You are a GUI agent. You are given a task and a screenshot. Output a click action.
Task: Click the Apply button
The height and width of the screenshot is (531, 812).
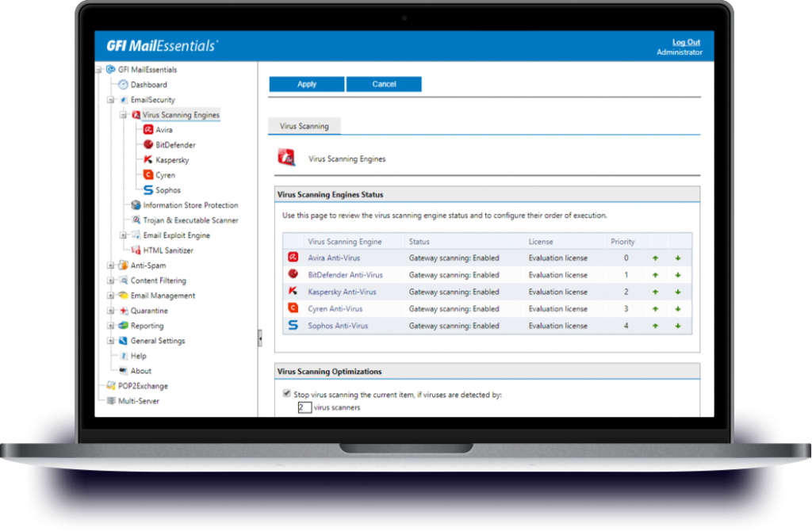(x=306, y=84)
